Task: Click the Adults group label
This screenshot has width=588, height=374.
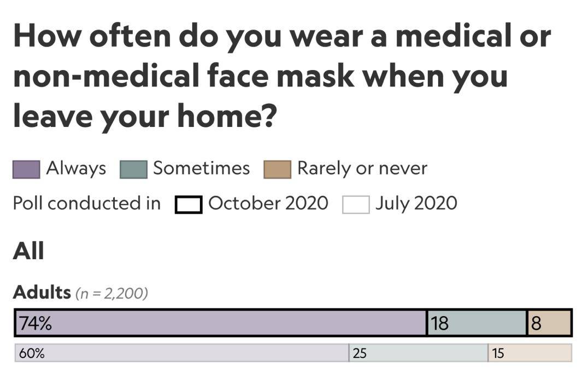Action: 42,292
